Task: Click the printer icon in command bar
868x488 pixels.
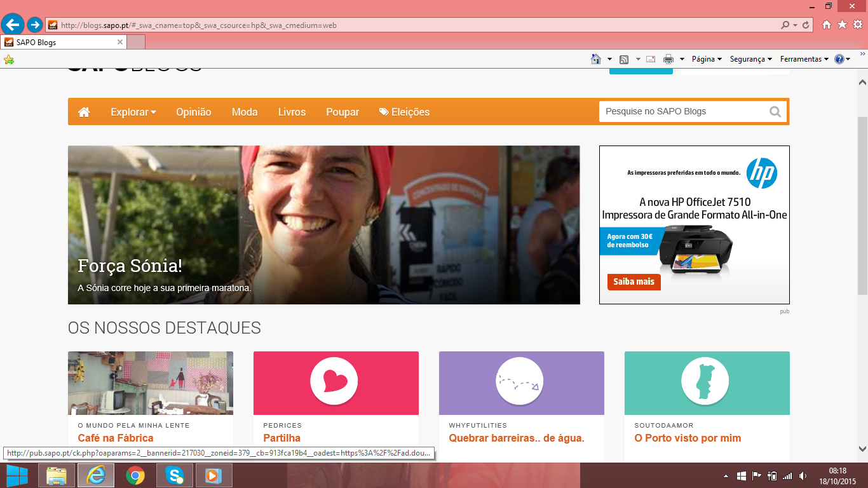Action: click(668, 59)
